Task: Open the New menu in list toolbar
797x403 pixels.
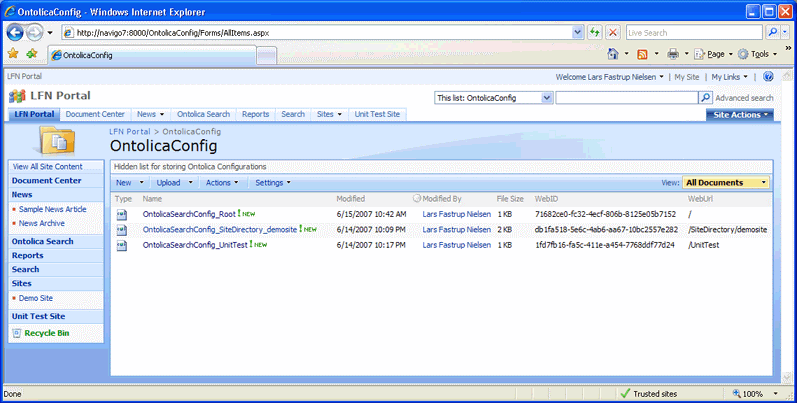Action: (x=130, y=182)
